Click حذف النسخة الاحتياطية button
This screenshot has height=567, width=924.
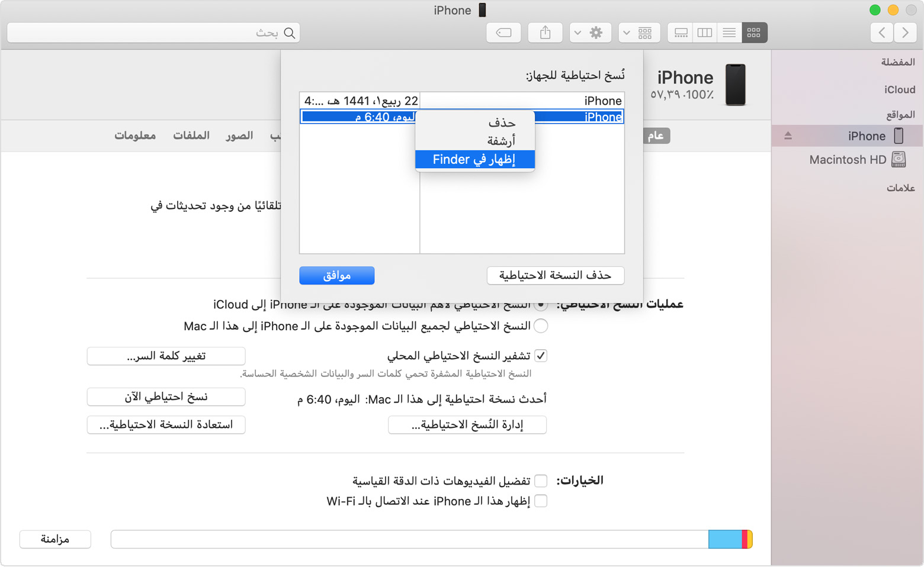click(556, 275)
